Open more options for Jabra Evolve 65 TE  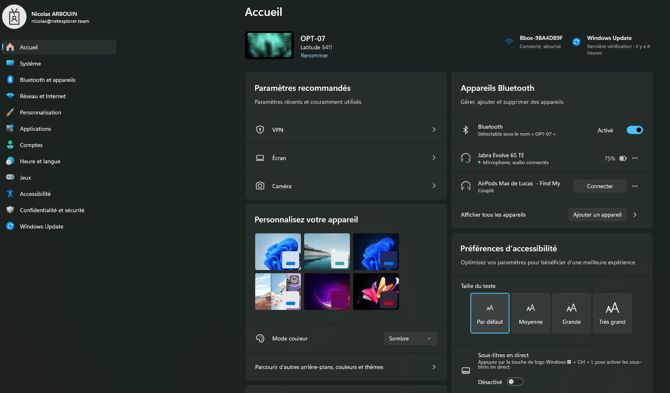tap(635, 158)
